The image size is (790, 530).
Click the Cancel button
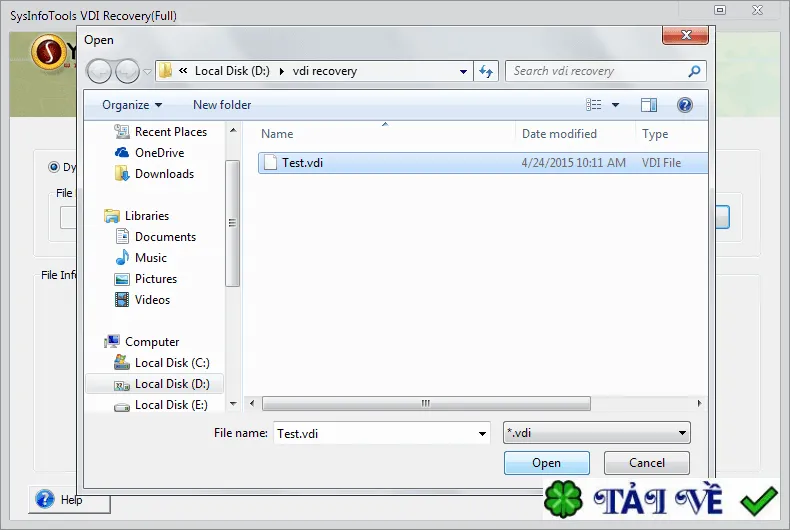tap(647, 462)
